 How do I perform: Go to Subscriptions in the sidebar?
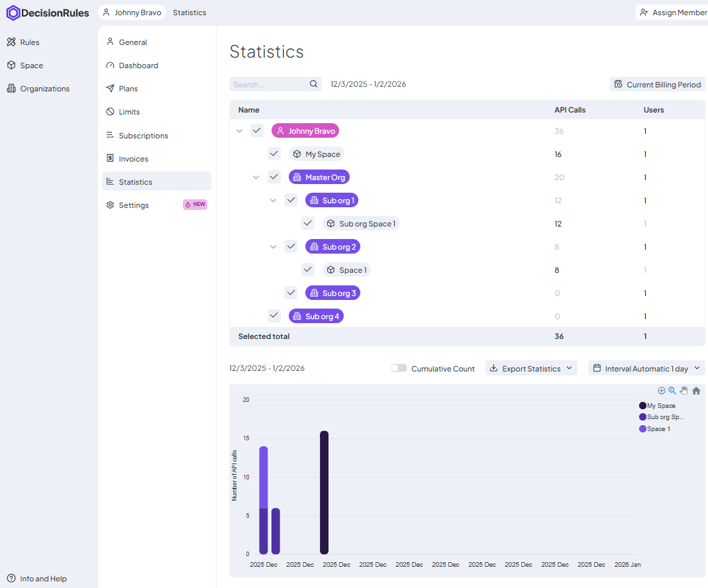pyautogui.click(x=143, y=136)
